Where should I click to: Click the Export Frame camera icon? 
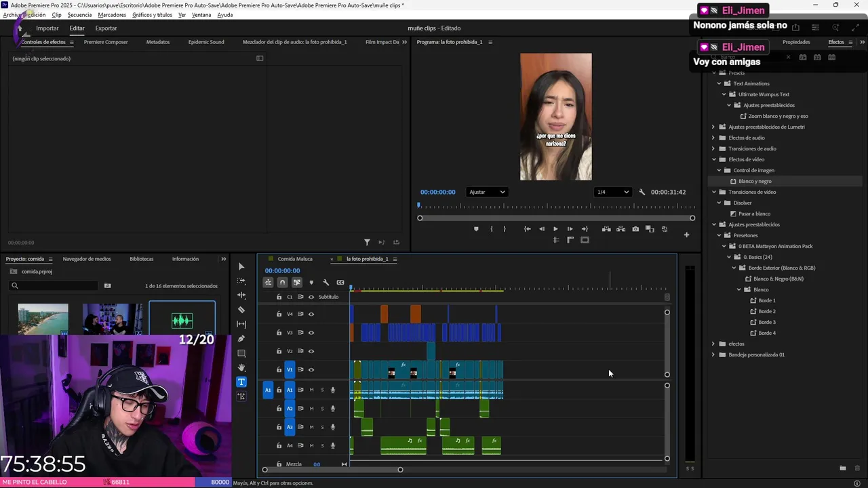pyautogui.click(x=635, y=229)
